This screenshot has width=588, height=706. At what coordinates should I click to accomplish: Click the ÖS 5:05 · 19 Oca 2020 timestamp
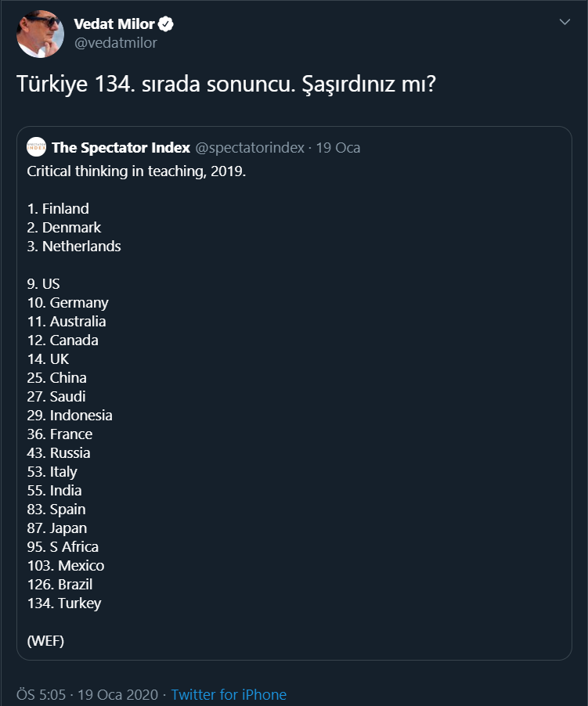coord(87,694)
